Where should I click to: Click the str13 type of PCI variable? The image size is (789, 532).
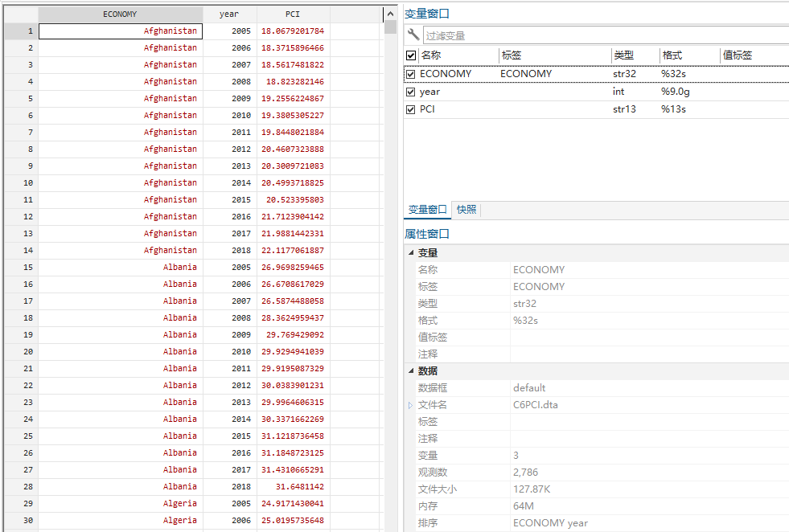[x=624, y=109]
